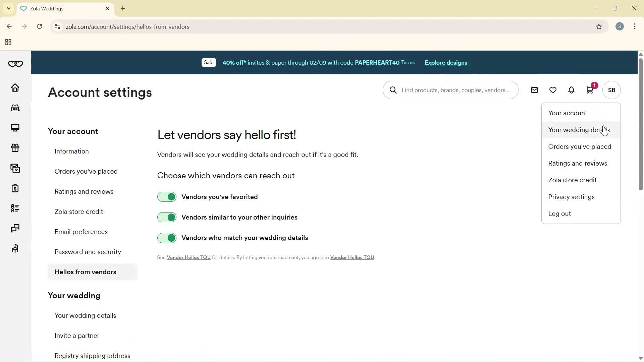Click the notifications bell icon
Screen dimensions: 644x362
point(571,90)
